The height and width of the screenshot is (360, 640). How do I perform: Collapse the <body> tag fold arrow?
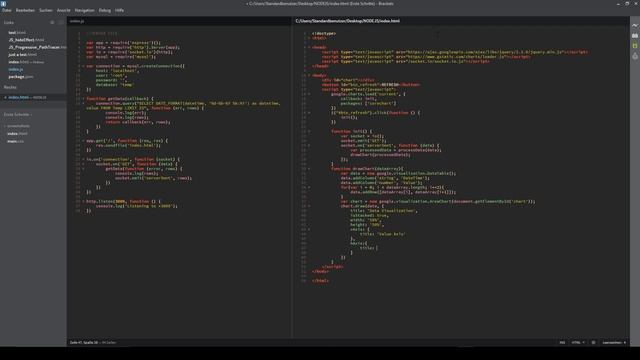[309, 76]
